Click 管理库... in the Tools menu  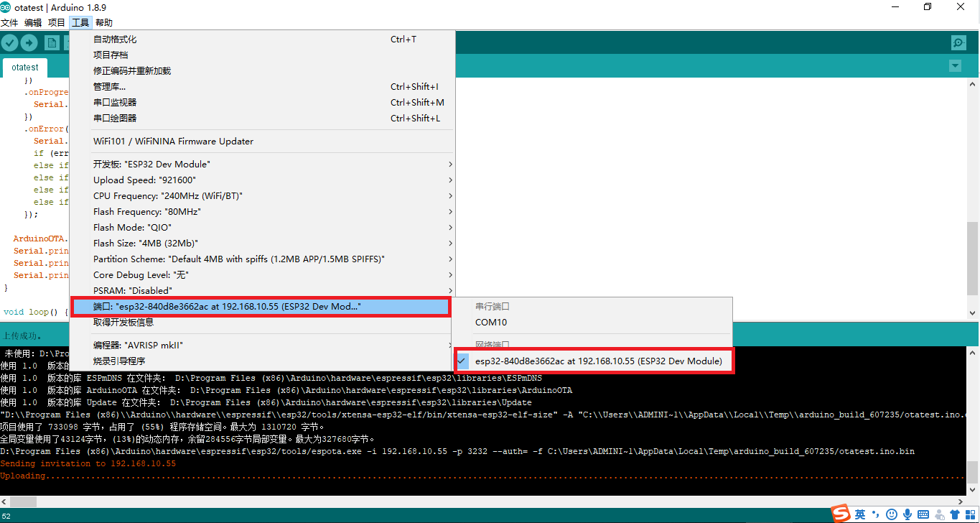click(108, 86)
